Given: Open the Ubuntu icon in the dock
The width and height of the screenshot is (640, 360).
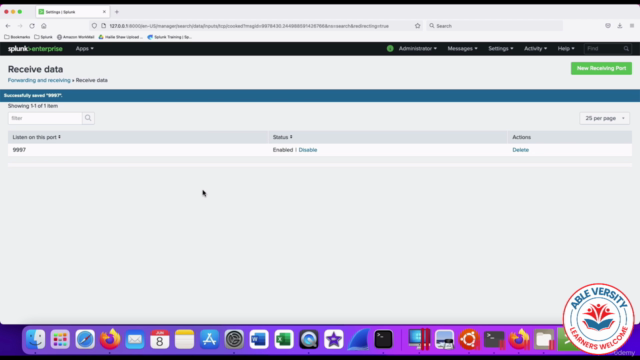Looking at the screenshot, I should pyautogui.click(x=469, y=340).
